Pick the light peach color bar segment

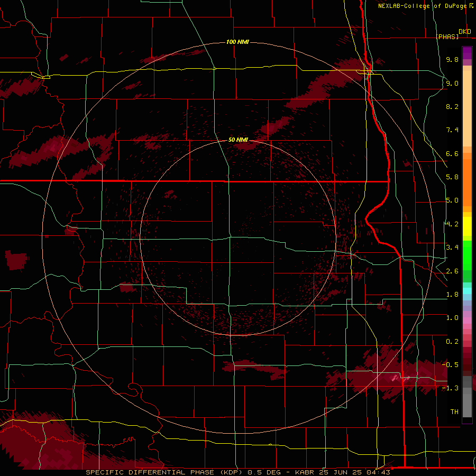coord(467,108)
